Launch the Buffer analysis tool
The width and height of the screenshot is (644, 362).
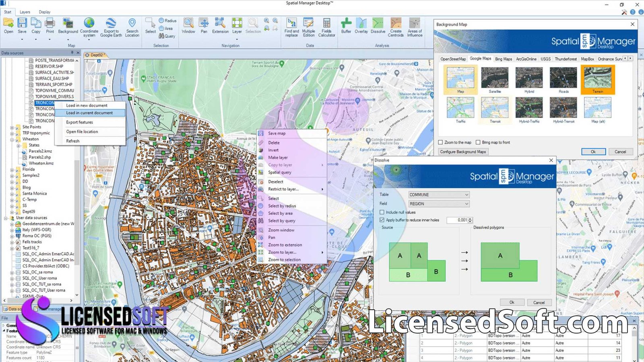pos(346,26)
